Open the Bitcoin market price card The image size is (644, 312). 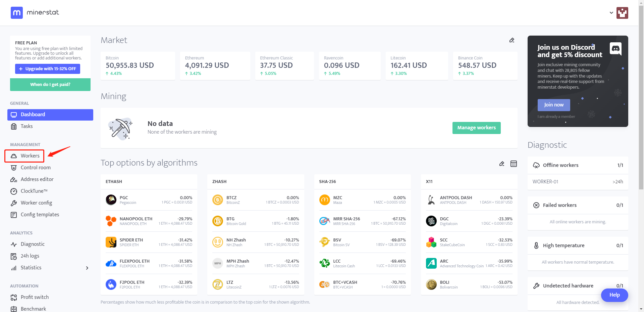[138, 66]
